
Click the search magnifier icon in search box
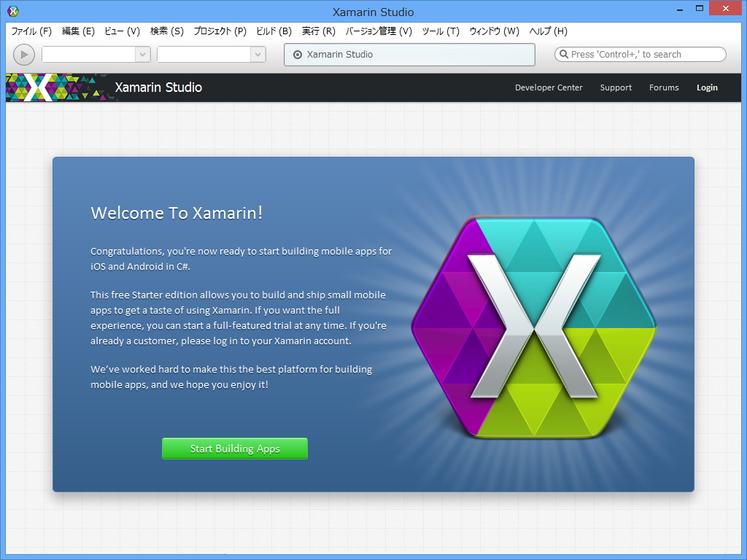[x=564, y=54]
